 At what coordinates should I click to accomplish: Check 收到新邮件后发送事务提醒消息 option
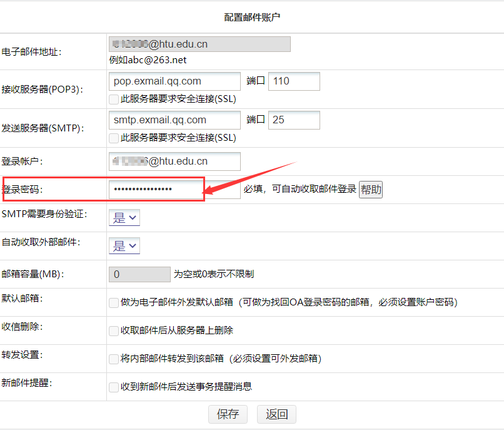click(x=114, y=387)
